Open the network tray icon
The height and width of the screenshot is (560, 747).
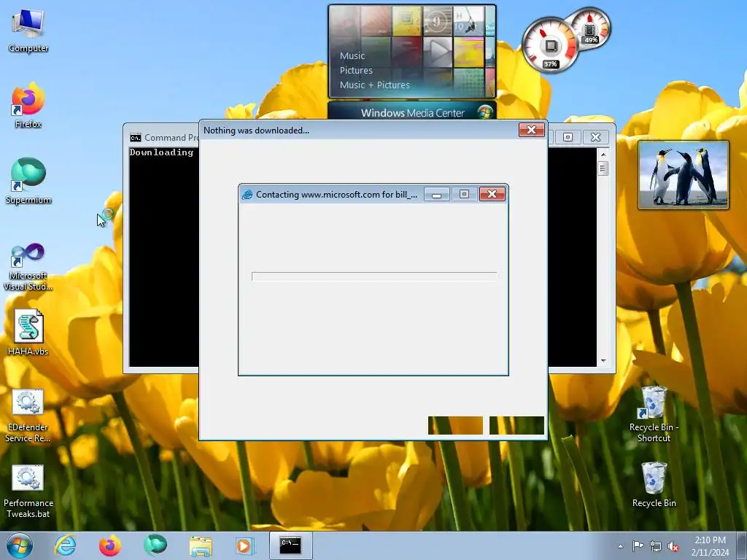tap(656, 546)
